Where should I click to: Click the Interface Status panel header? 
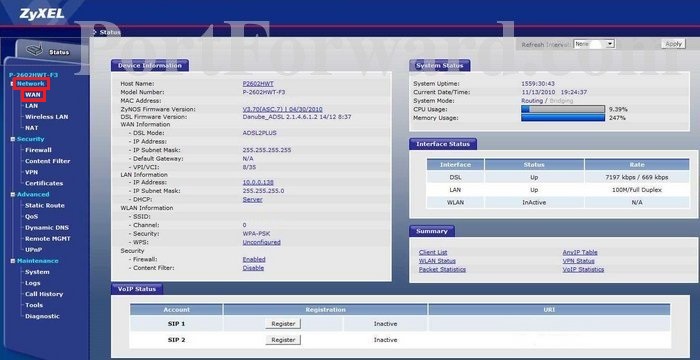pos(443,144)
